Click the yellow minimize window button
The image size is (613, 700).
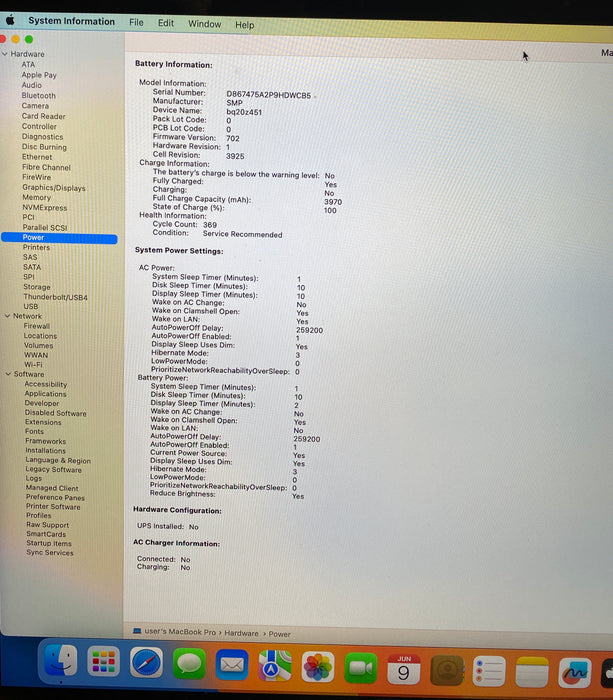(16, 39)
